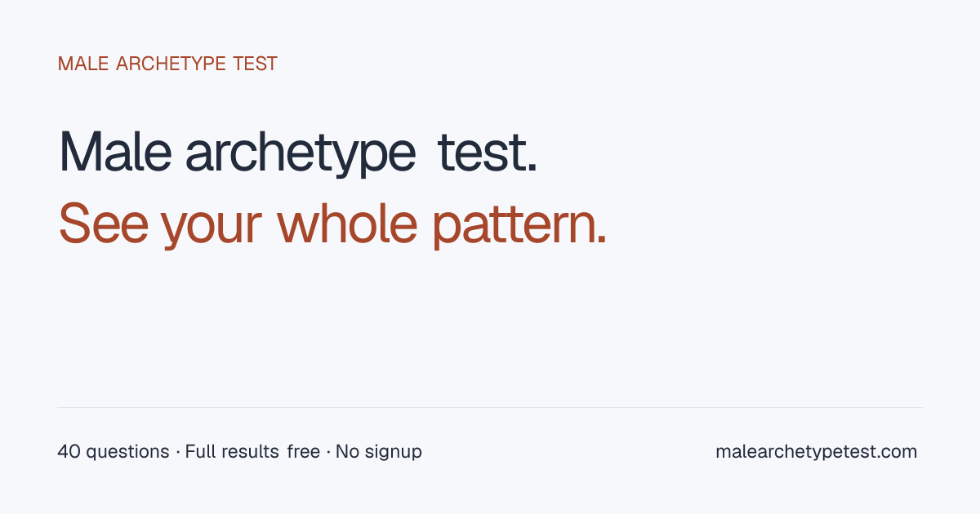980x514 pixels.
Task: Click the 'Full results free' text
Action: (252, 451)
